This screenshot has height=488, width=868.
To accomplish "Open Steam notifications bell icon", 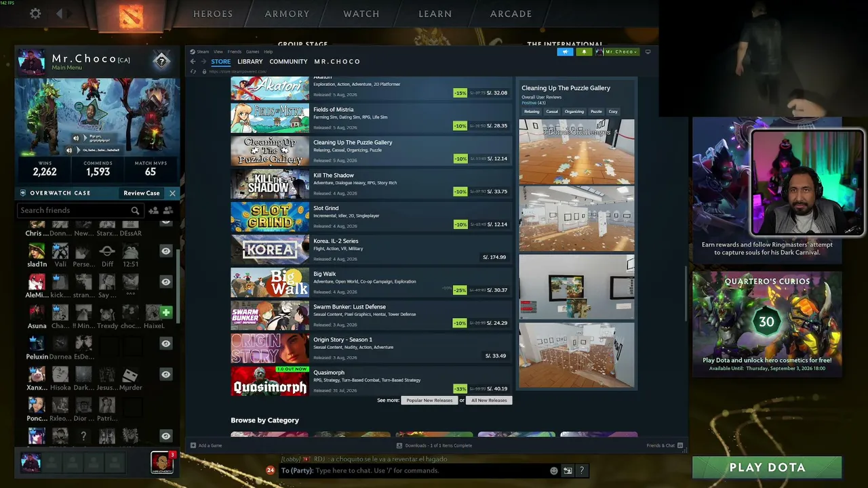I will [584, 52].
